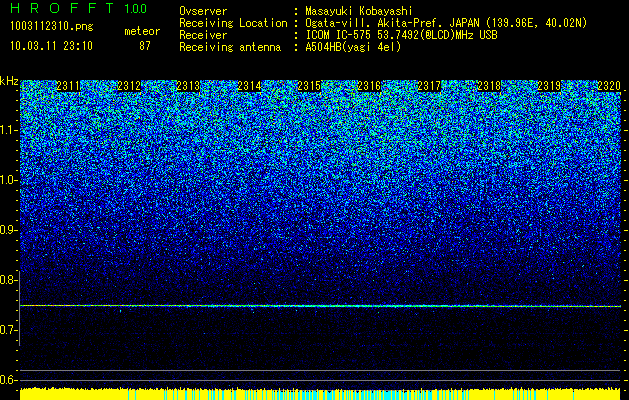Click the 2320 time marker
The width and height of the screenshot is (629, 400).
tap(609, 86)
